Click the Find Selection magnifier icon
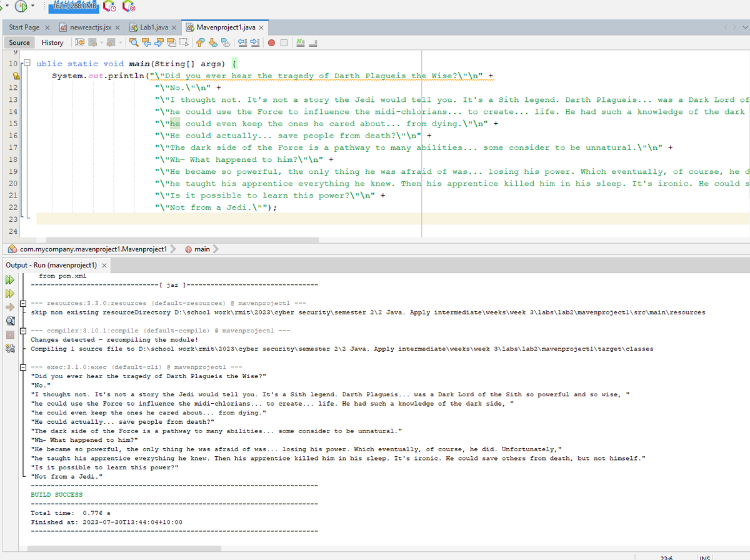The image size is (750, 560). coord(134,42)
